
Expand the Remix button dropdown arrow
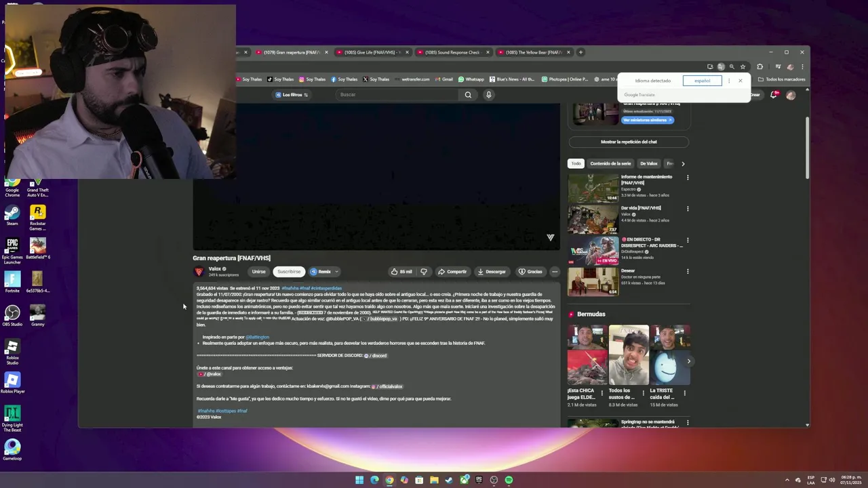coord(336,272)
